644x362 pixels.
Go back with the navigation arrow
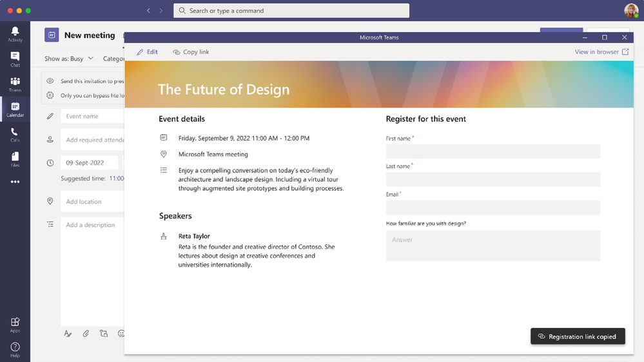click(148, 11)
